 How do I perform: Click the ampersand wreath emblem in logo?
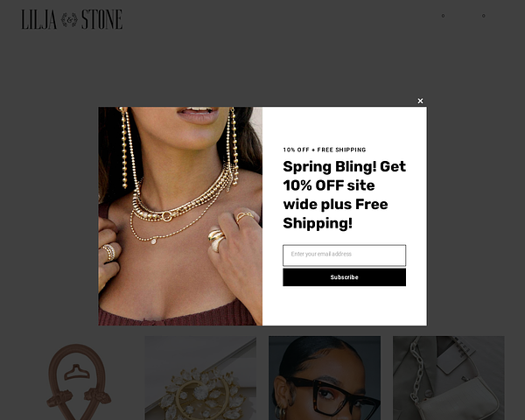pos(69,20)
